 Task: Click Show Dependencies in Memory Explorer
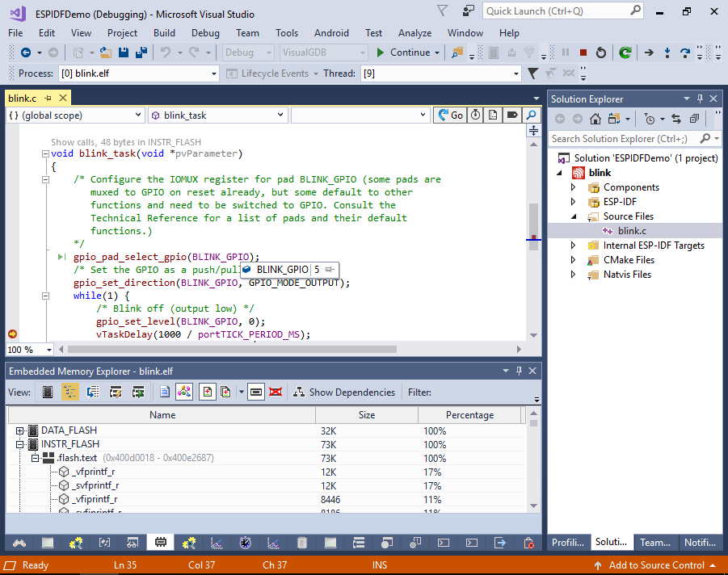344,392
